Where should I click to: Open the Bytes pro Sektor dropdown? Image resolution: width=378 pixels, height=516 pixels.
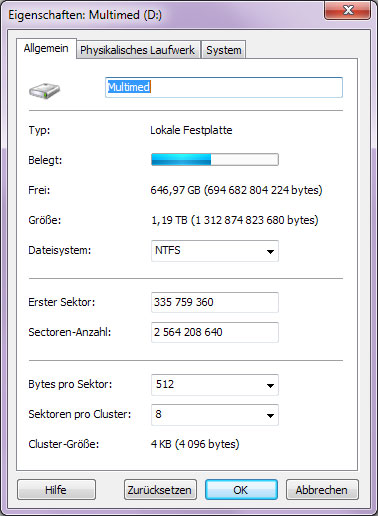(215, 385)
